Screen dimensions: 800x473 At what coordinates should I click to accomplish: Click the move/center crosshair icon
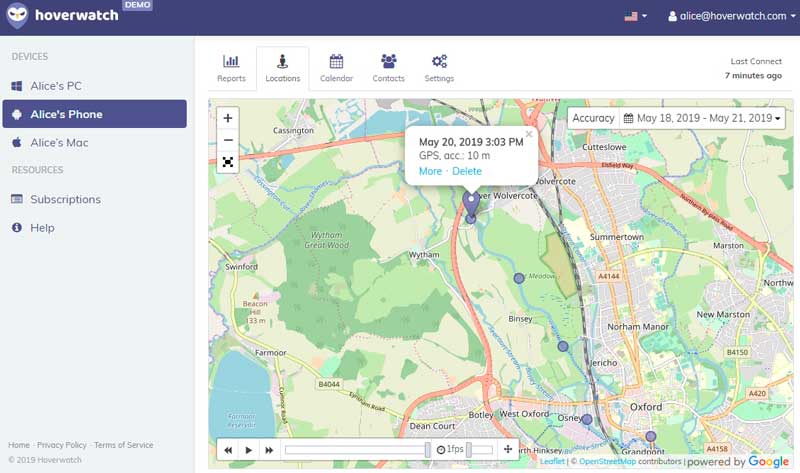point(508,449)
